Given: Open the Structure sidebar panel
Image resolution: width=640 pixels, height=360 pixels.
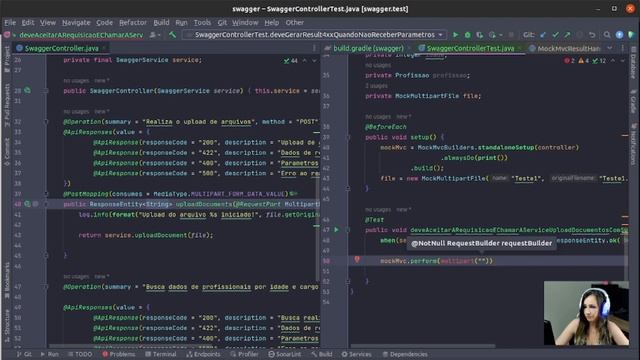Looking at the screenshot, I should 7,325.
